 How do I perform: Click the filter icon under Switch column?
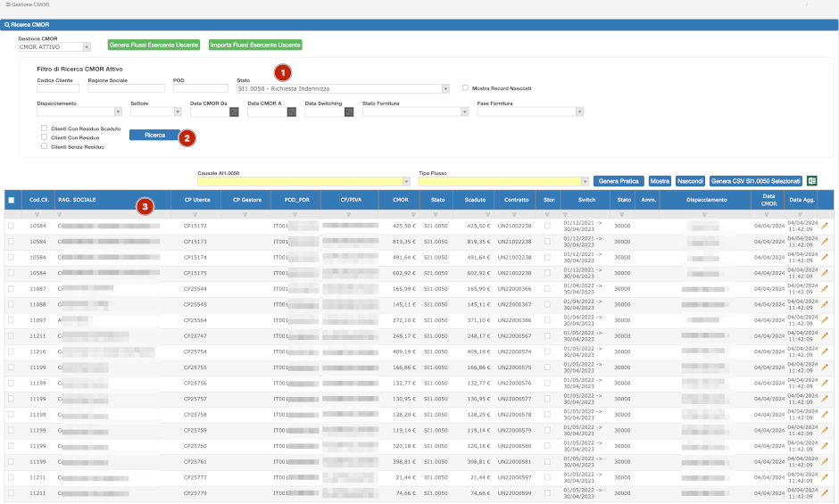point(565,215)
